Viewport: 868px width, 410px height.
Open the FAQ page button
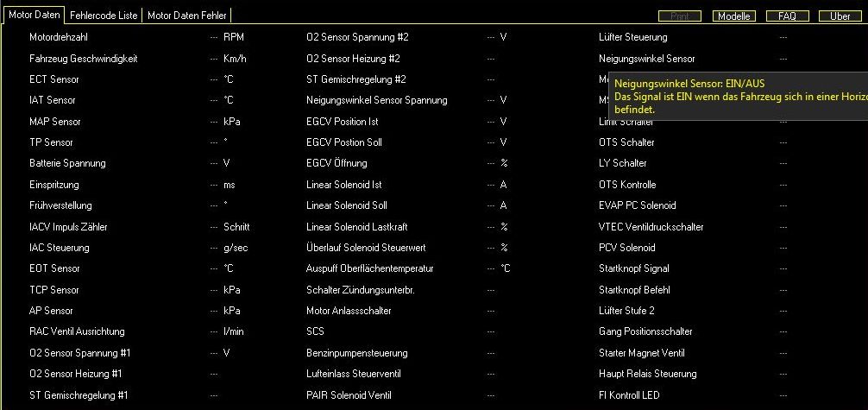[786, 16]
